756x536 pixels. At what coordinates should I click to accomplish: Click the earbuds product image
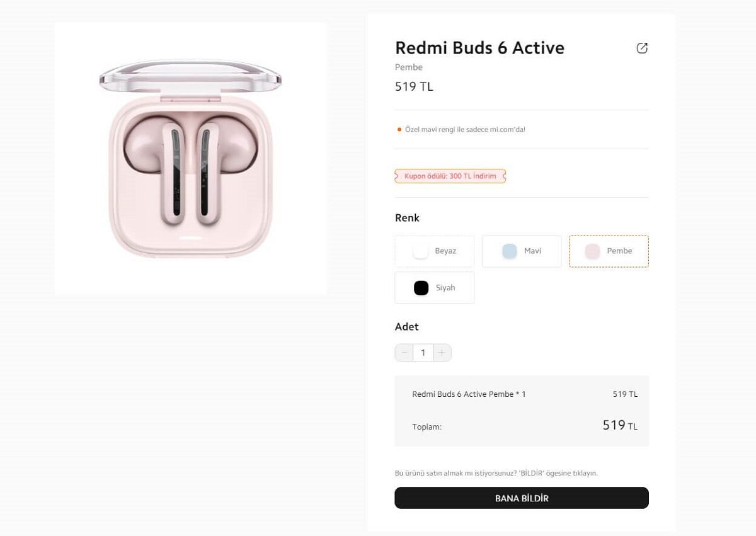click(190, 157)
